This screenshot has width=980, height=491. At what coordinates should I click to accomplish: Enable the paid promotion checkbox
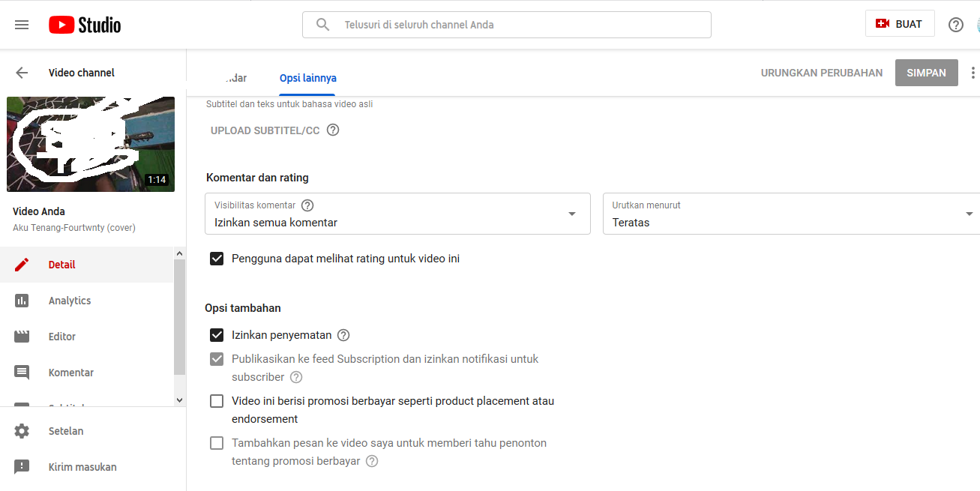pos(217,401)
